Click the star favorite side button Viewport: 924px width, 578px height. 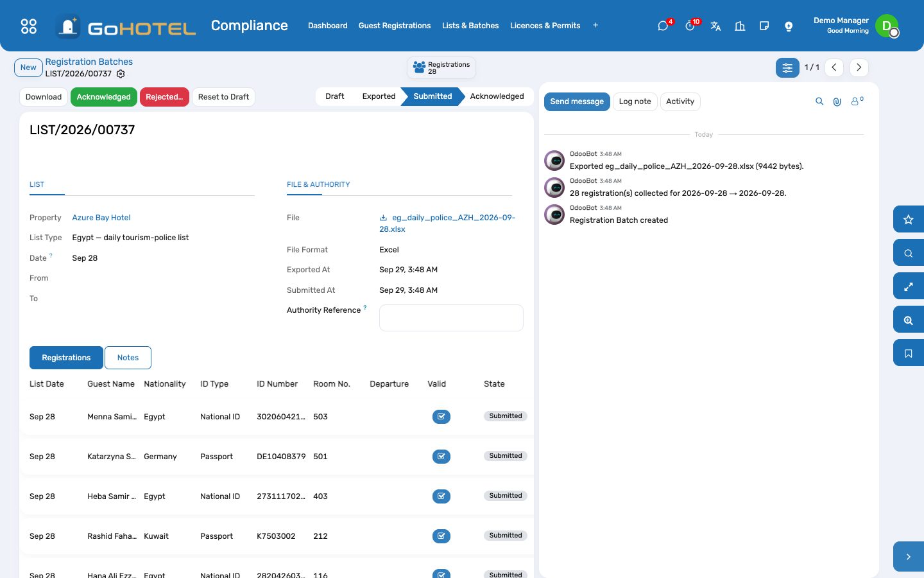click(909, 220)
